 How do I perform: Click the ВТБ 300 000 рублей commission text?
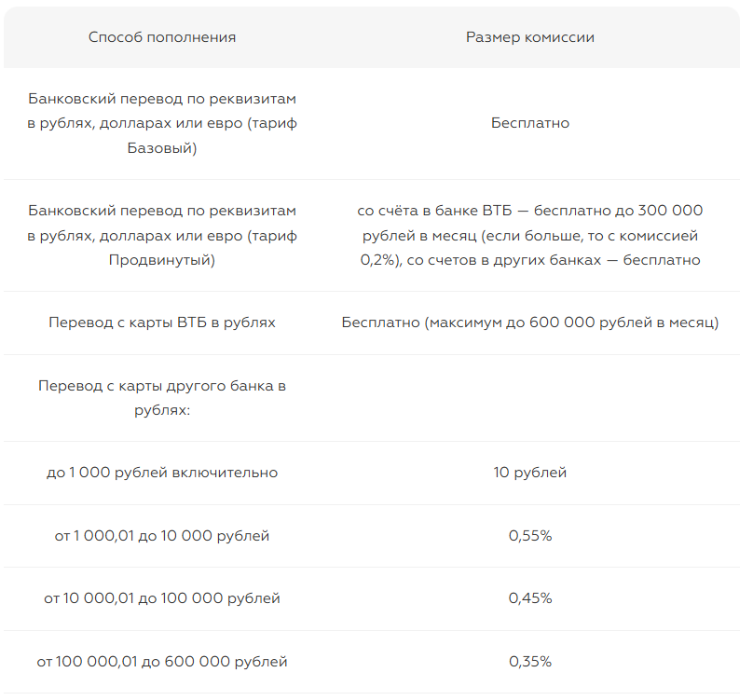529,236
